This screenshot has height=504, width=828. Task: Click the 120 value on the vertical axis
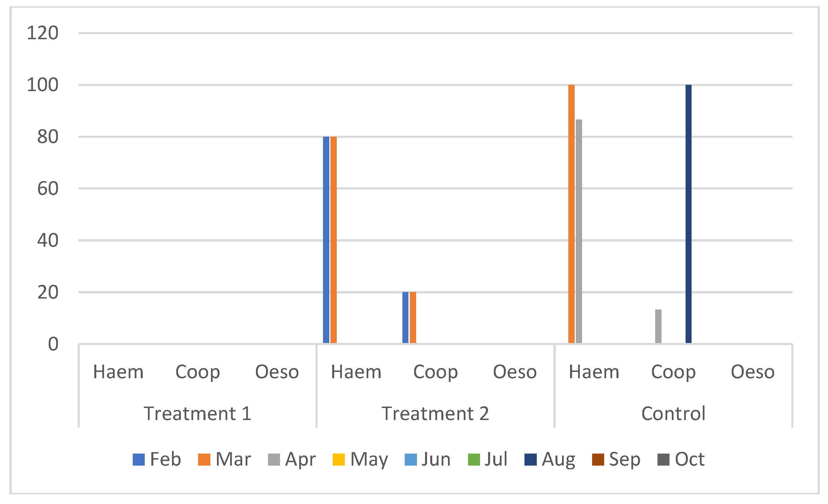tap(43, 33)
